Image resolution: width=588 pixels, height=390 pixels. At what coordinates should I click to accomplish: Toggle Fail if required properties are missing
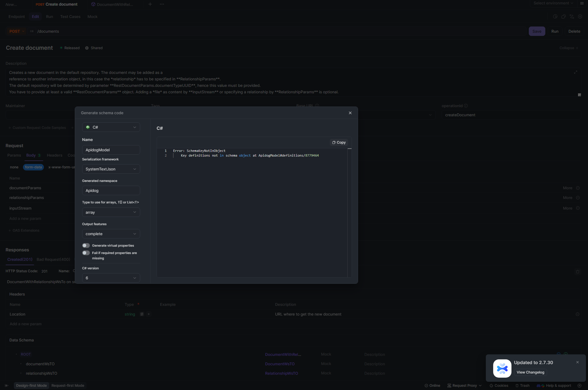(x=86, y=253)
